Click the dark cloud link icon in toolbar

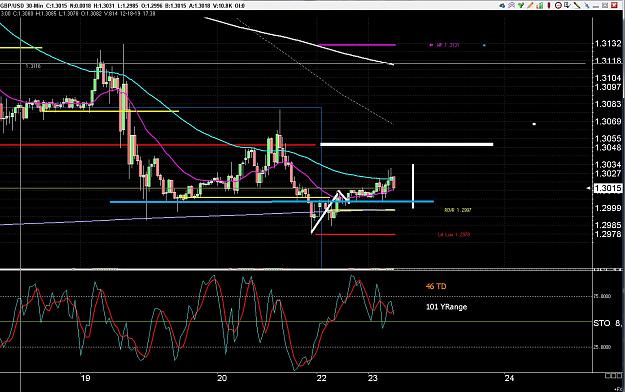502,6
